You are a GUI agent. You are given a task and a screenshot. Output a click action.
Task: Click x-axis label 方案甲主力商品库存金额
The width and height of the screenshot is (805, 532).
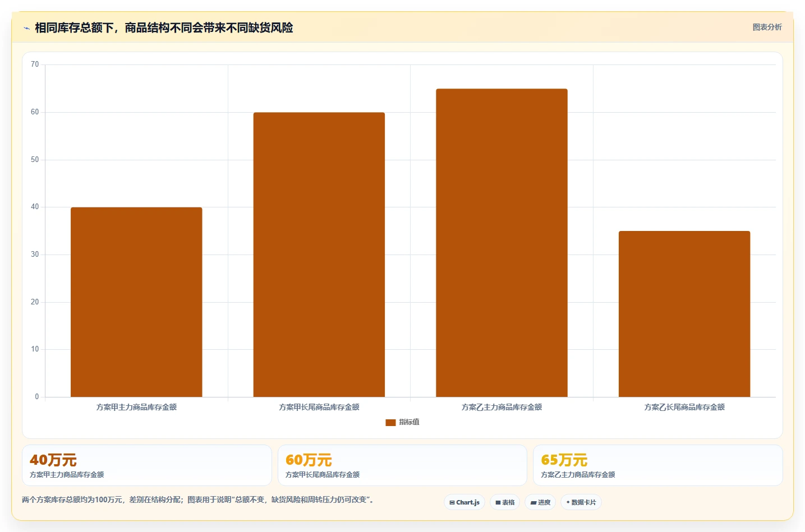(x=136, y=407)
